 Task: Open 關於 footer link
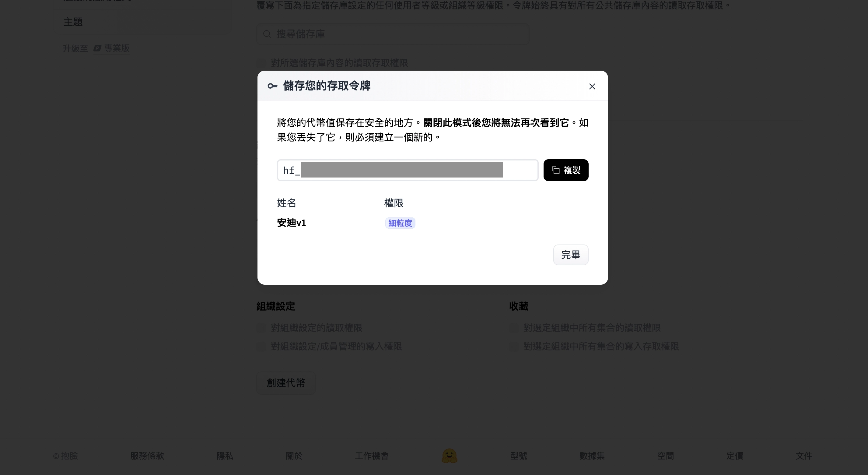(x=294, y=456)
